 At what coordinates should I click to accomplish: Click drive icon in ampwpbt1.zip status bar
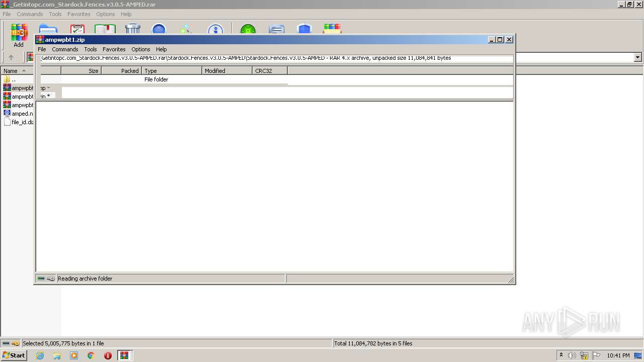click(x=41, y=279)
